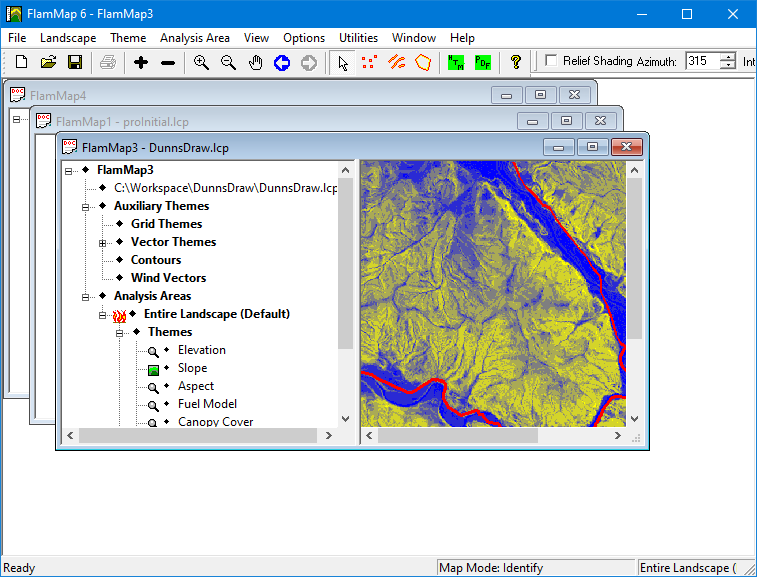Select the Canopy Cover theme item
Viewport: 757px width, 577px height.
coord(215,422)
